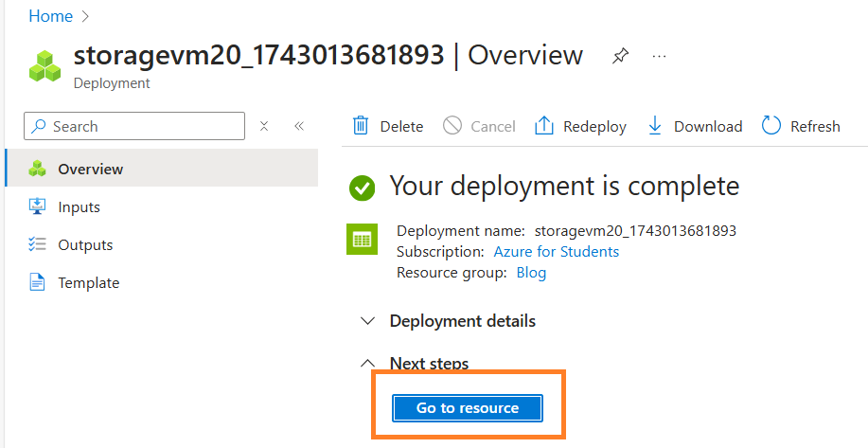868x448 pixels.
Task: Click the Go to resource button
Action: coord(468,408)
